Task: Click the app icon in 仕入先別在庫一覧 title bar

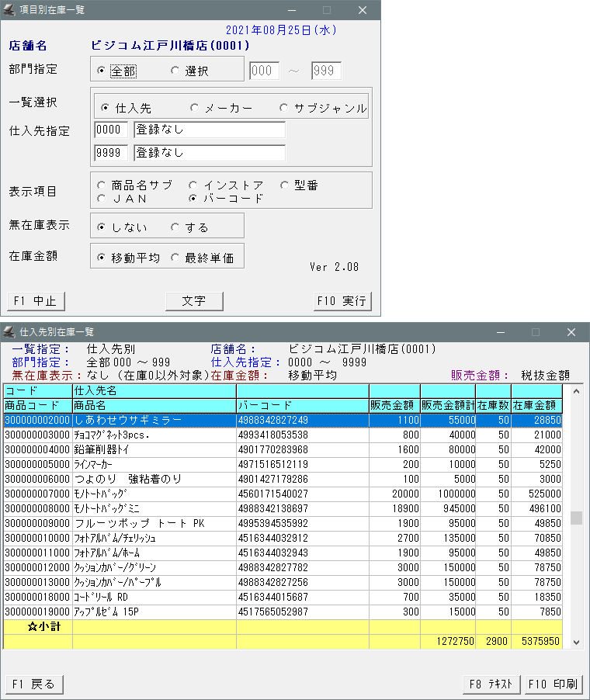Action: coord(9,332)
